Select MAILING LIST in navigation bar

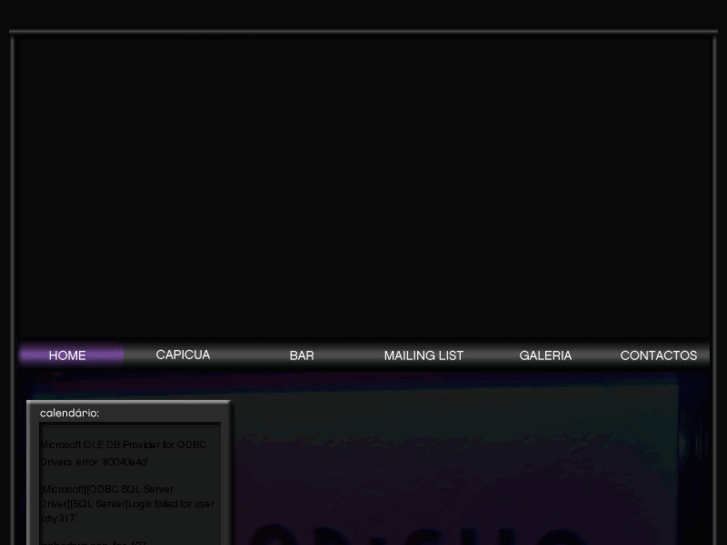point(423,356)
